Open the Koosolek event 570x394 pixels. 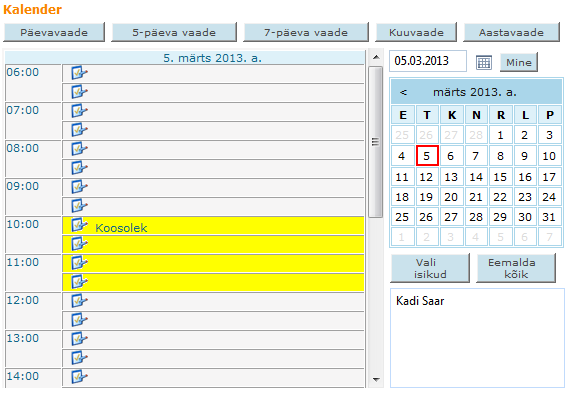click(121, 228)
